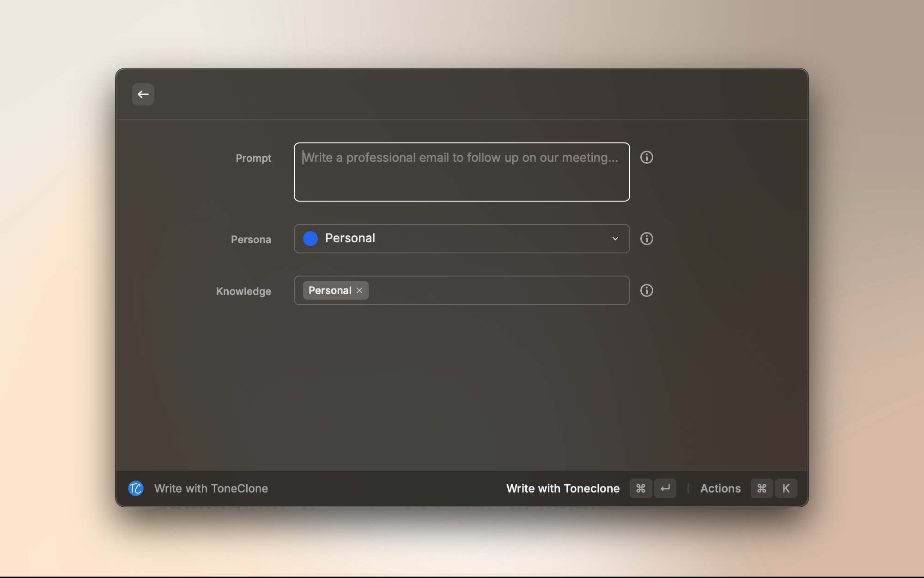Screen dimensions: 924x578
Task: Open the Persona info tooltip
Action: tap(647, 239)
